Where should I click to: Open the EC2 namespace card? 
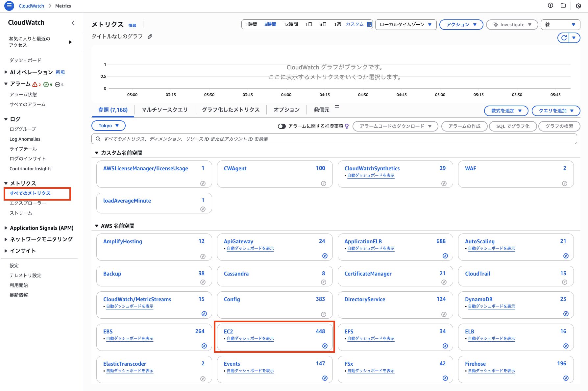click(275, 337)
